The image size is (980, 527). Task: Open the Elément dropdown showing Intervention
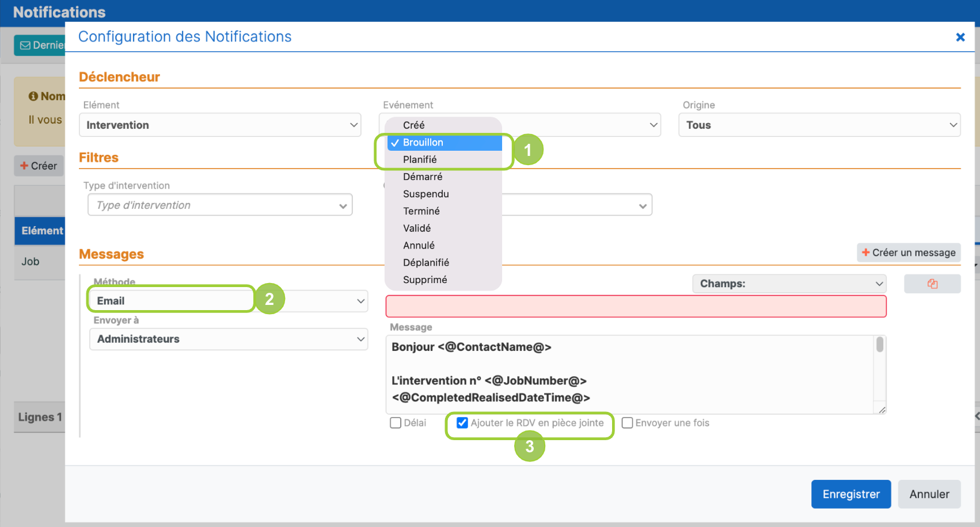point(220,125)
